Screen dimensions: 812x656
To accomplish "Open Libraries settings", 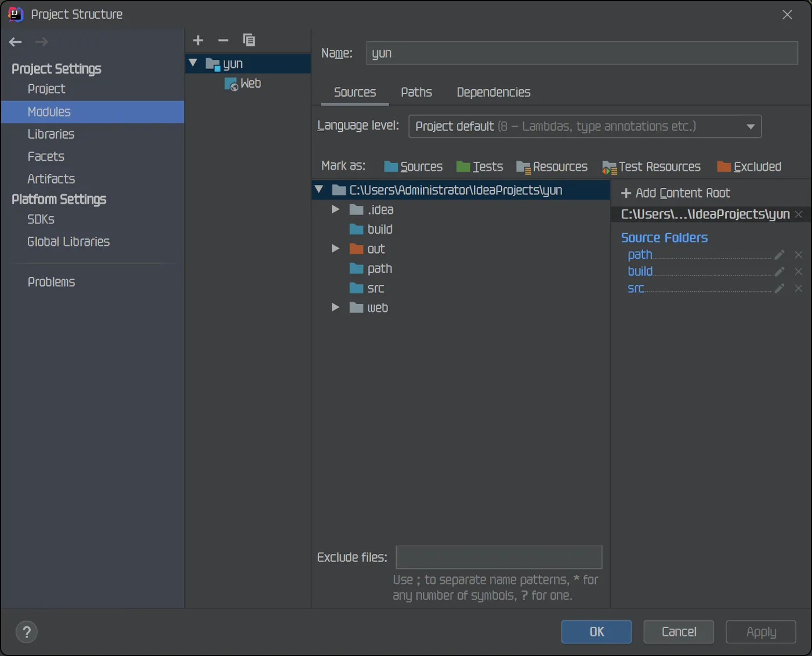I will pos(51,134).
